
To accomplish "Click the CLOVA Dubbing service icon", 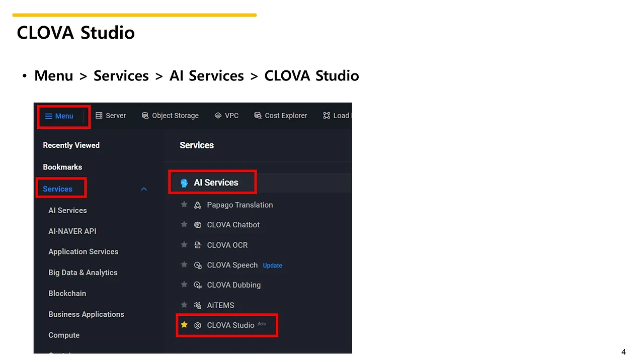I will coord(198,285).
